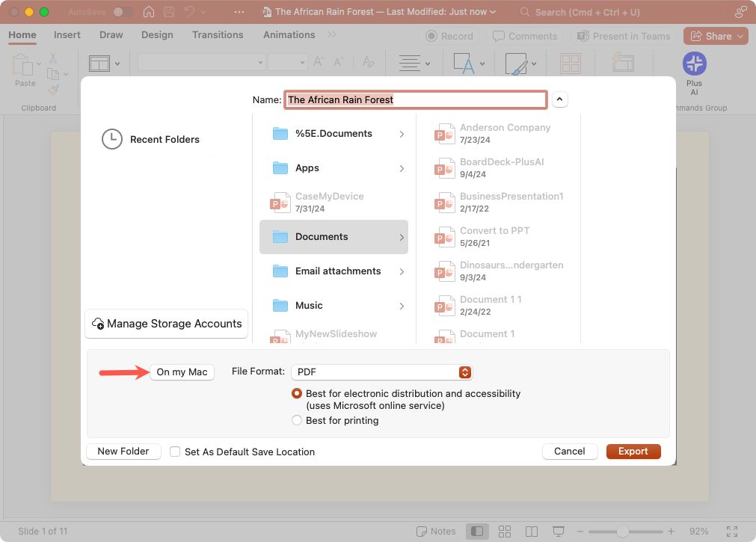Image resolution: width=756 pixels, height=542 pixels.
Task: Open the File Format dropdown
Action: [381, 372]
